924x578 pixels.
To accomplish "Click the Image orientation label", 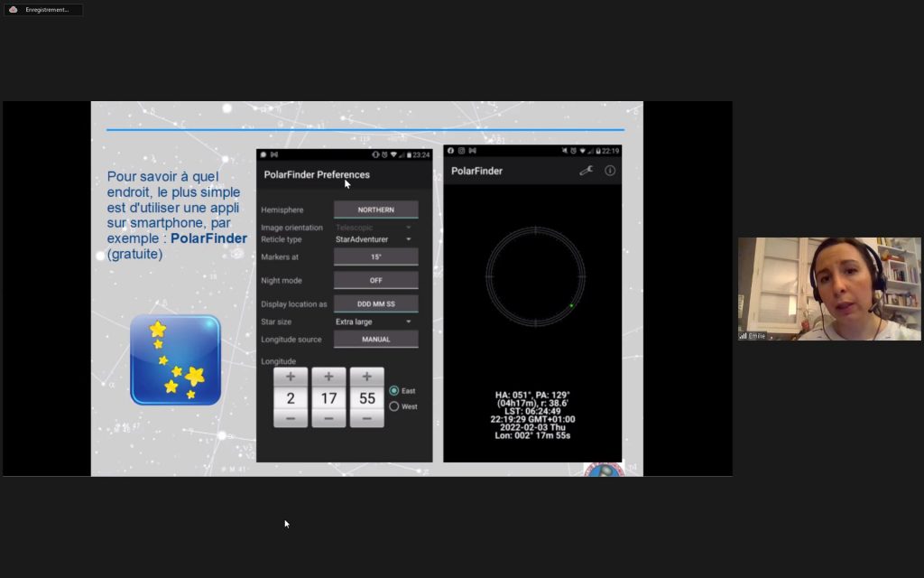I will coord(291,228).
